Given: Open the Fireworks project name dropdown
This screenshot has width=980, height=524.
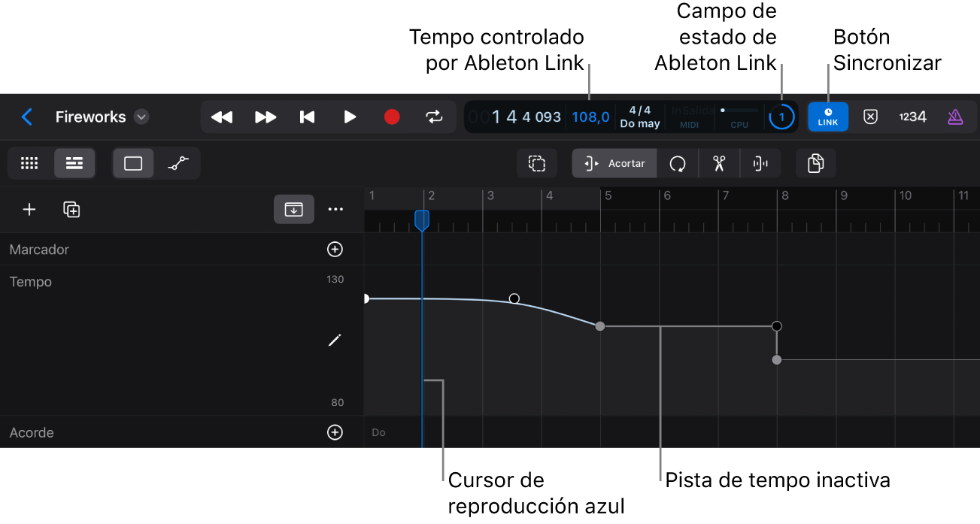Looking at the screenshot, I should coord(141,117).
